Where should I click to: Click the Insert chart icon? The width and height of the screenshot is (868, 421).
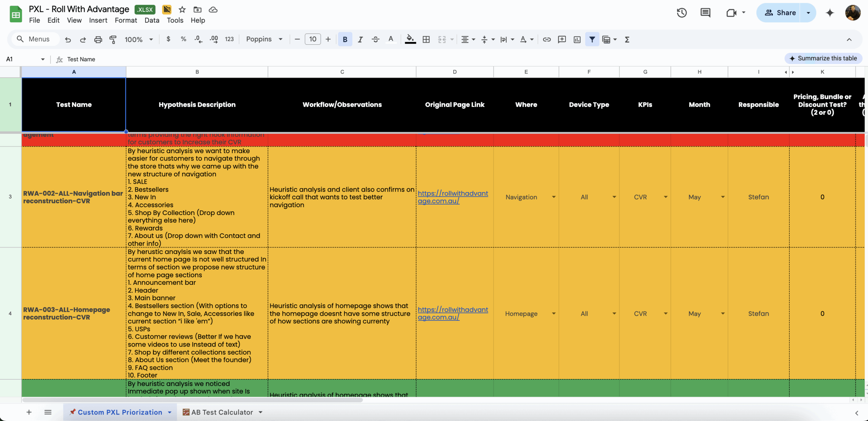tap(577, 39)
